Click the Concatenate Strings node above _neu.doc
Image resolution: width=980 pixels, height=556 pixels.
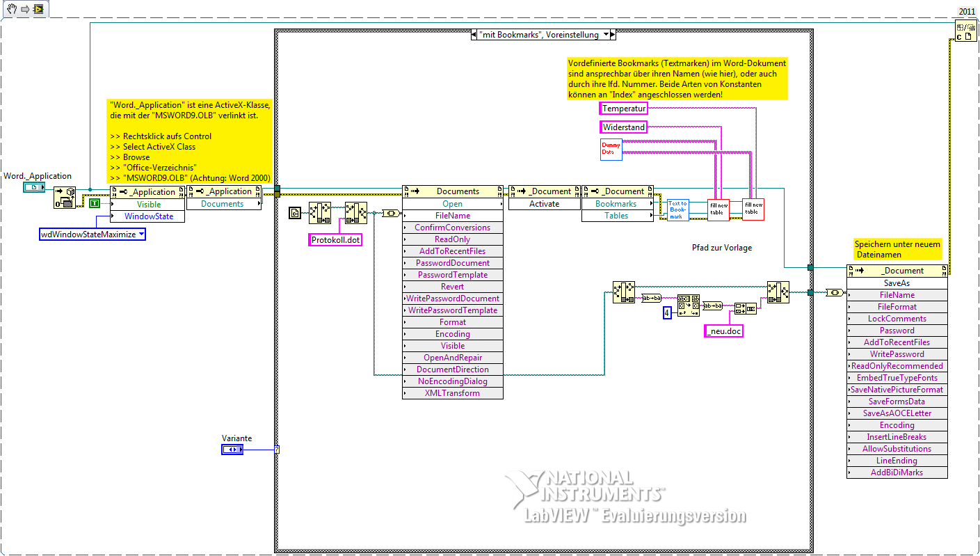[746, 308]
